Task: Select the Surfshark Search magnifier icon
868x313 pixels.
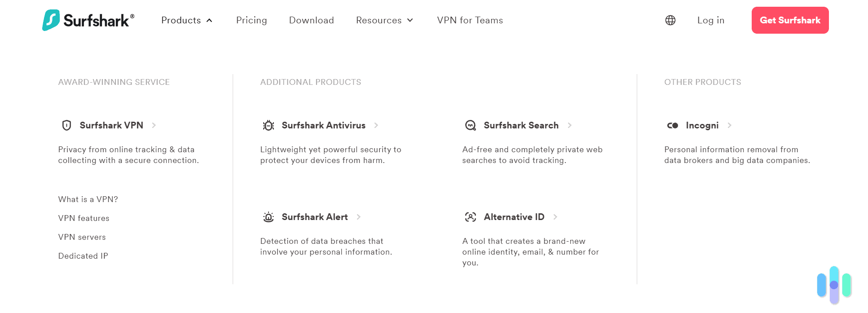Action: pos(470,125)
